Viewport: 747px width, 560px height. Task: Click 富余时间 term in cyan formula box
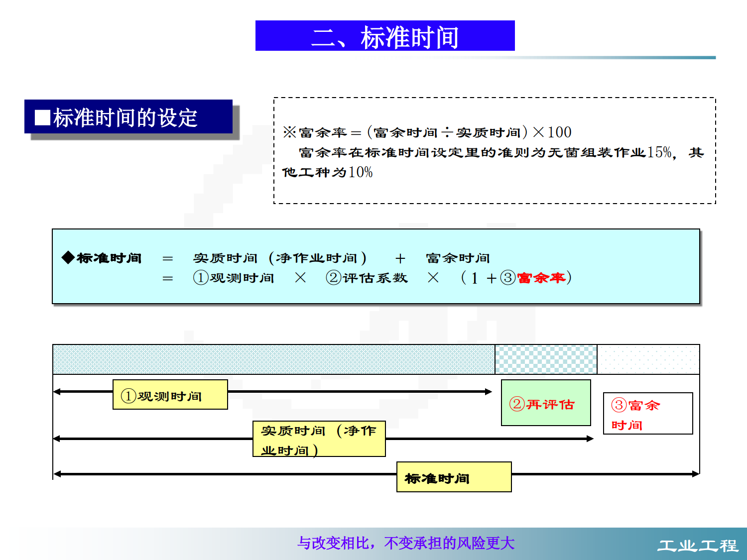(x=458, y=258)
